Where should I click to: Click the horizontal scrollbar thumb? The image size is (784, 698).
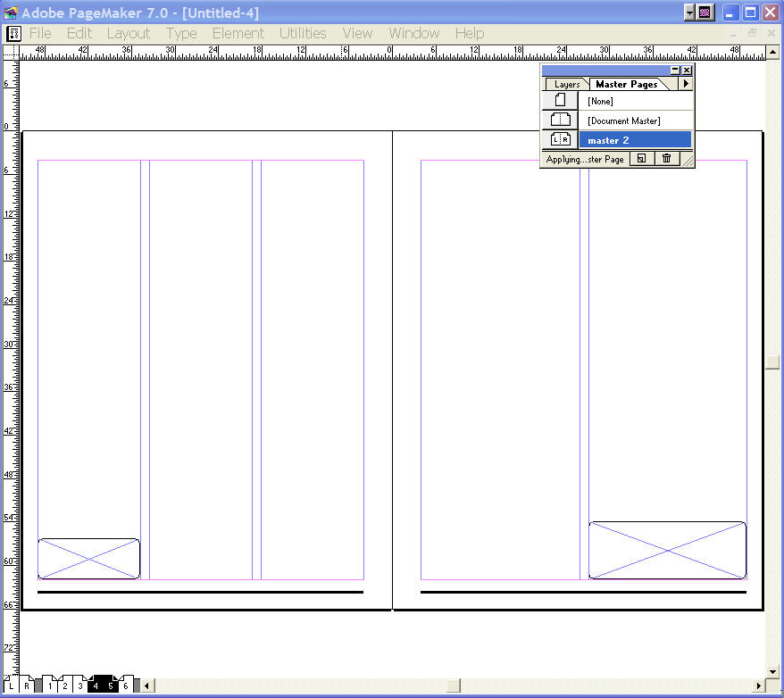click(454, 685)
